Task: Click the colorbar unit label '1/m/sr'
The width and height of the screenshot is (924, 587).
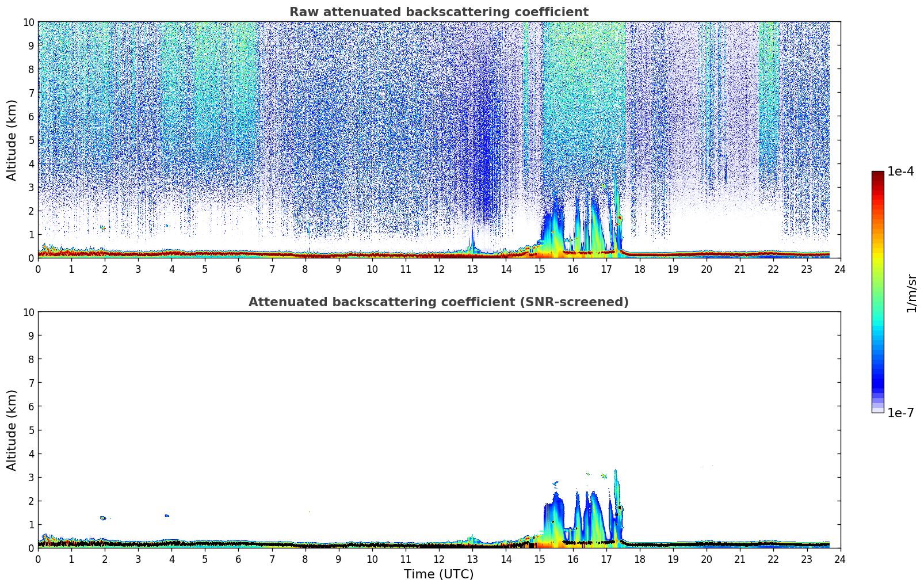Action: (911, 293)
